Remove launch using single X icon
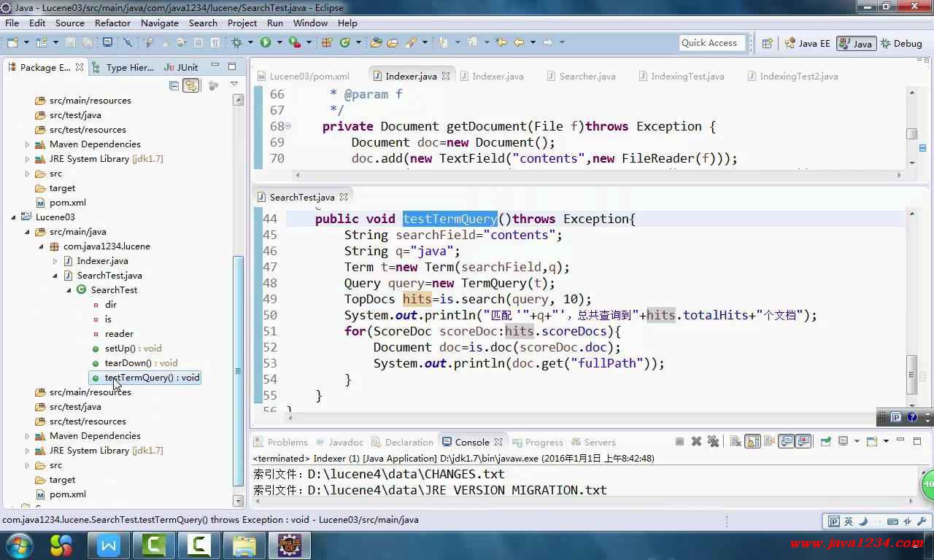This screenshot has width=934, height=560. [x=696, y=441]
